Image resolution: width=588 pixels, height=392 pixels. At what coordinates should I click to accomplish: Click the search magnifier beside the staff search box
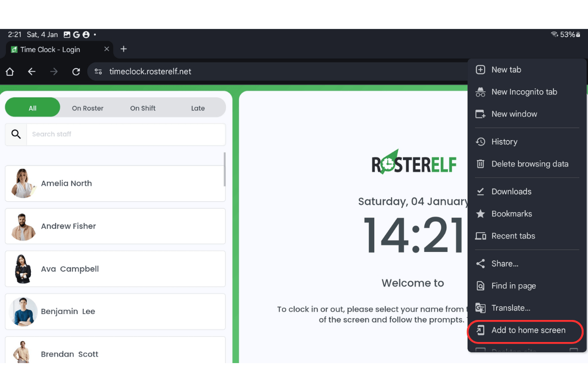pyautogui.click(x=16, y=134)
